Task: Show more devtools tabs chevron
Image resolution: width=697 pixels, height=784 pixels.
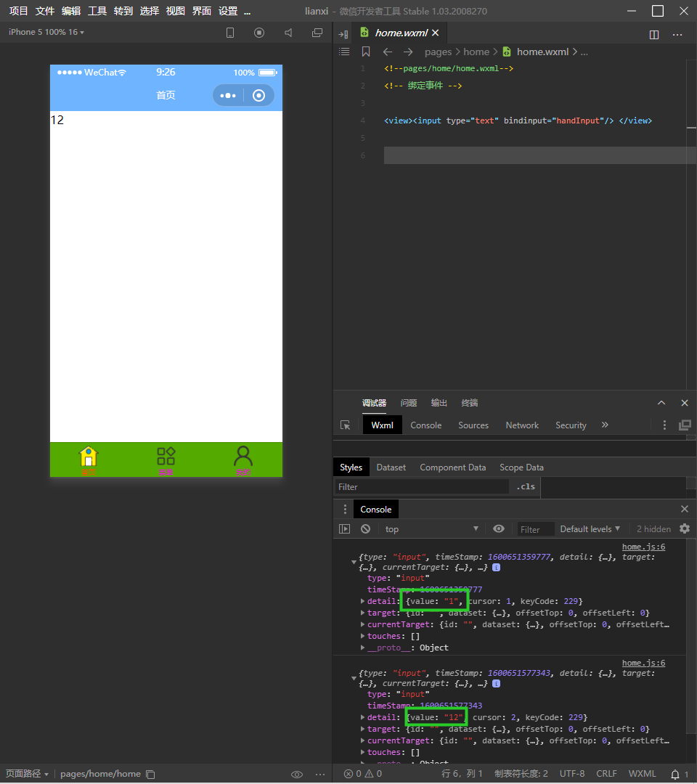Action: tap(605, 425)
